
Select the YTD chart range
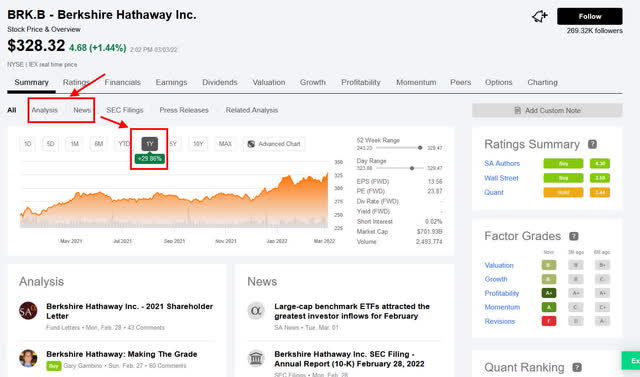click(124, 144)
